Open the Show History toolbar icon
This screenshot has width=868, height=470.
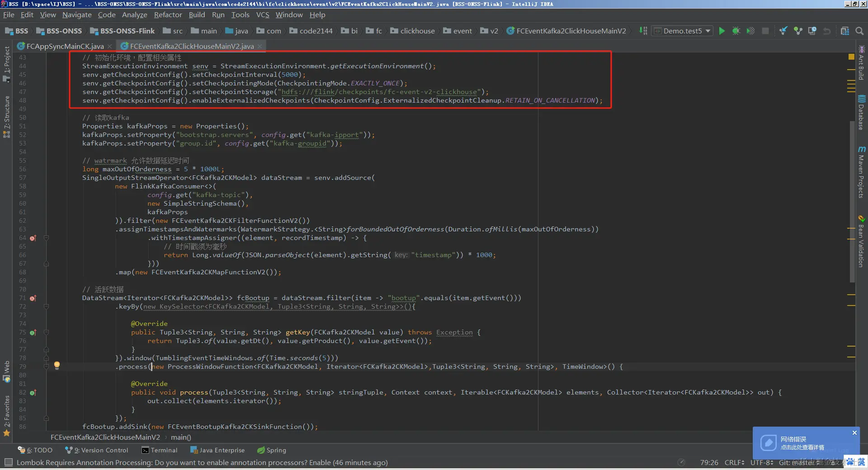812,31
